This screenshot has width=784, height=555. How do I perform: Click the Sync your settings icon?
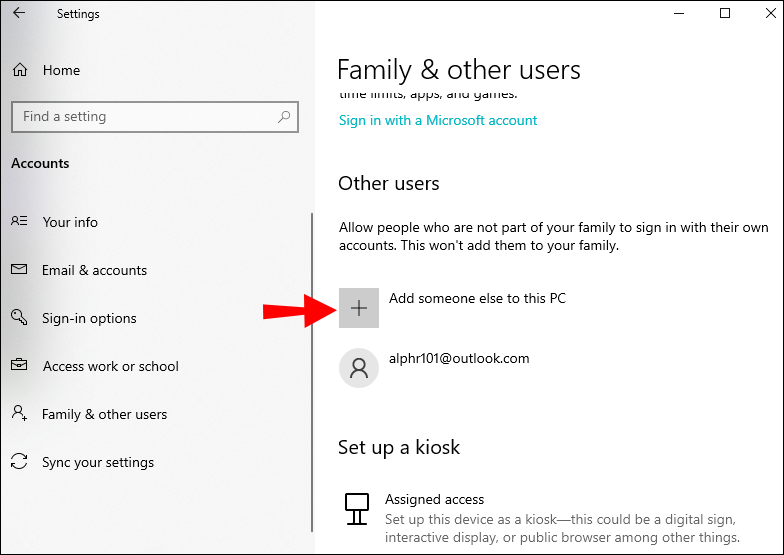(19, 462)
